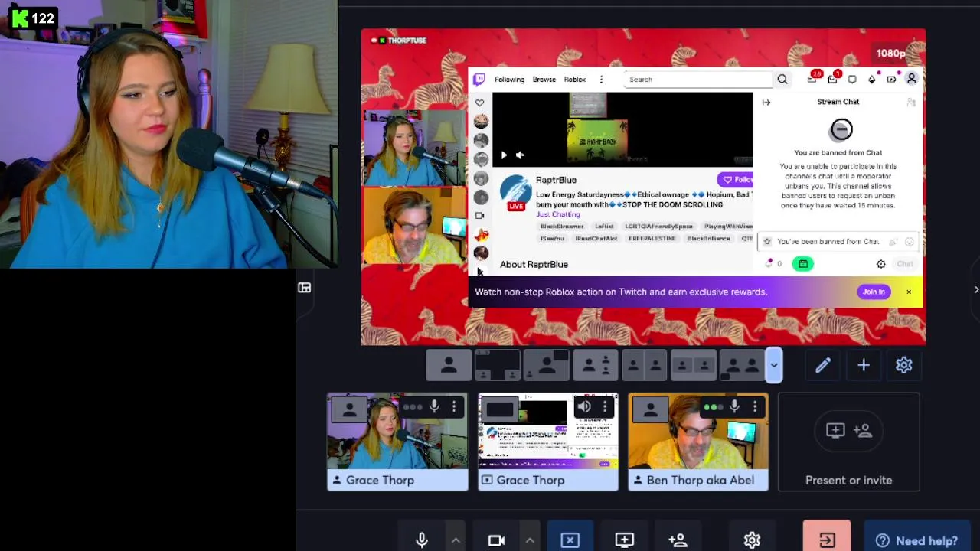Set solo layout on Grace Thorp camera tile
980x551 pixels.
350,410
